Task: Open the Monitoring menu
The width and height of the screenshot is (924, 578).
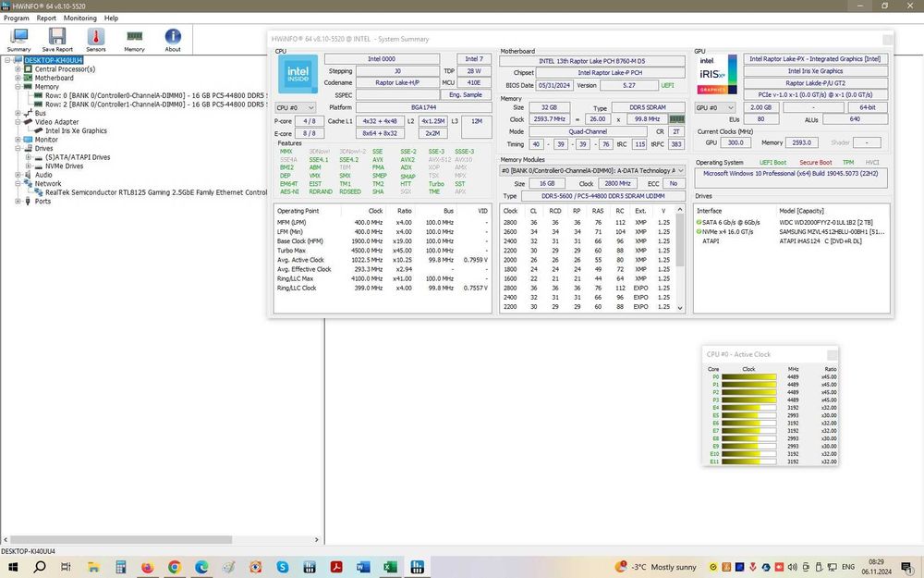Action: click(x=79, y=18)
